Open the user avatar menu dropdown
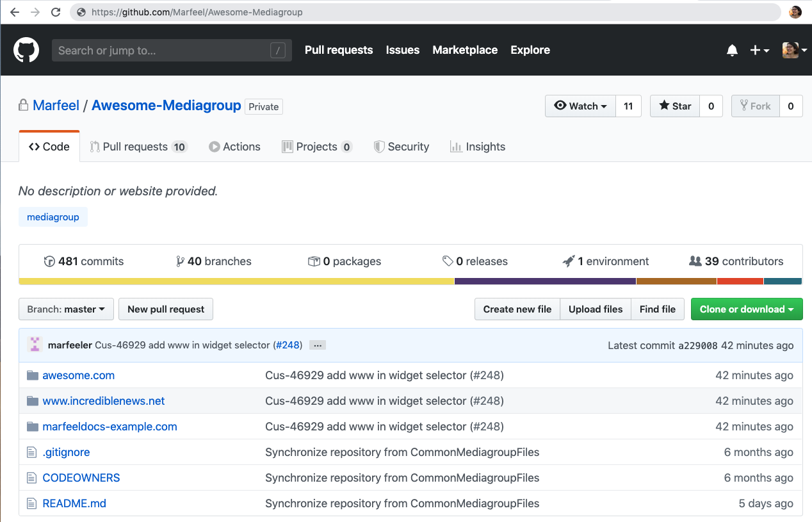812x522 pixels. tap(794, 51)
